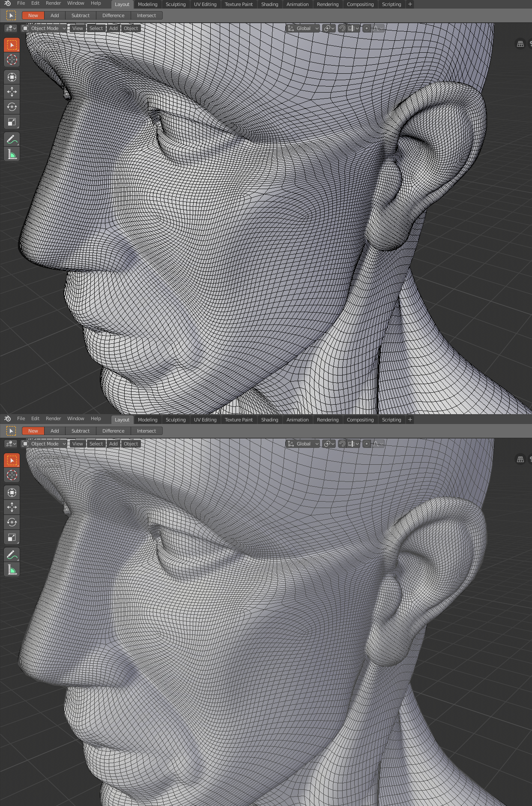Open the Object menu in upper viewport header
Screen dimensions: 532x806
tap(131, 28)
